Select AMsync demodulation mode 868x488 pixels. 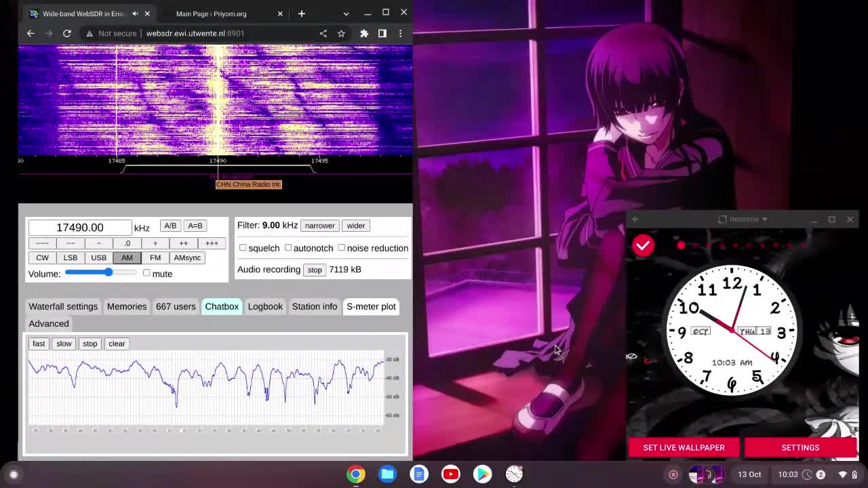187,258
